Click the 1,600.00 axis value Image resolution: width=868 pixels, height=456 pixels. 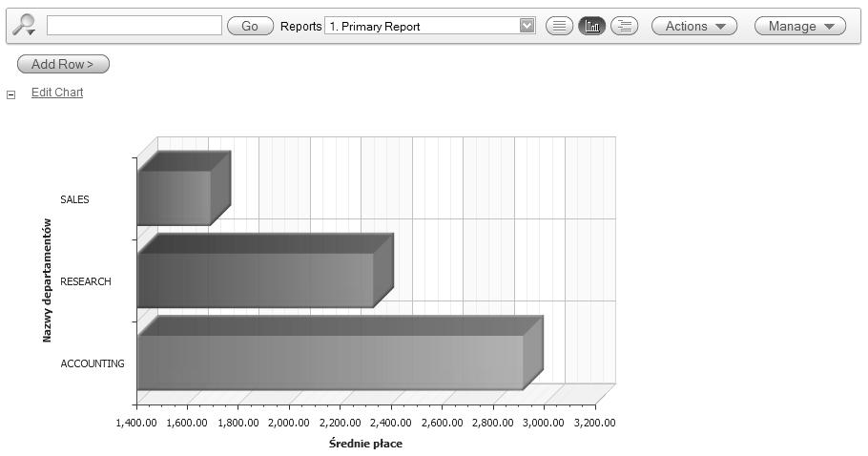pyautogui.click(x=187, y=423)
